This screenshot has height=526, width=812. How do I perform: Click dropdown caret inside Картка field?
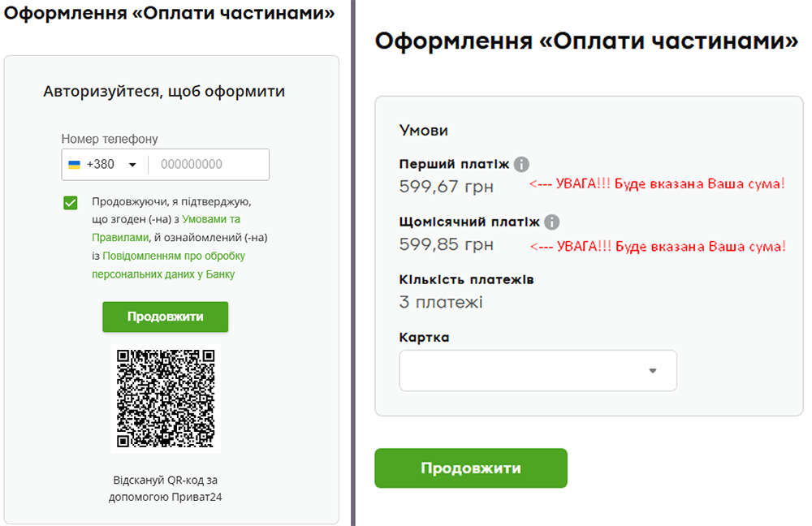[653, 370]
